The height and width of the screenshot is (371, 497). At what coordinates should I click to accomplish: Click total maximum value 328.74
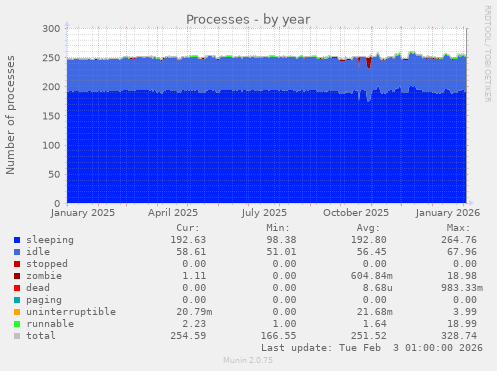459,336
